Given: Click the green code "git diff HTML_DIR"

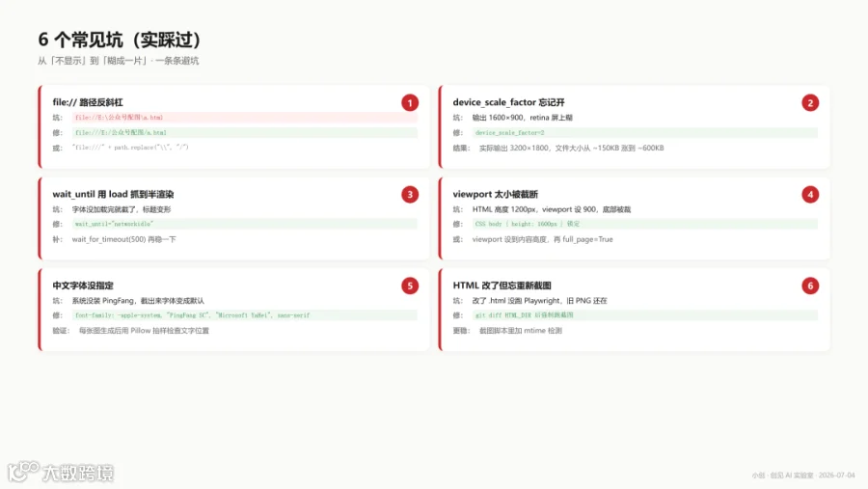Looking at the screenshot, I should (645, 315).
